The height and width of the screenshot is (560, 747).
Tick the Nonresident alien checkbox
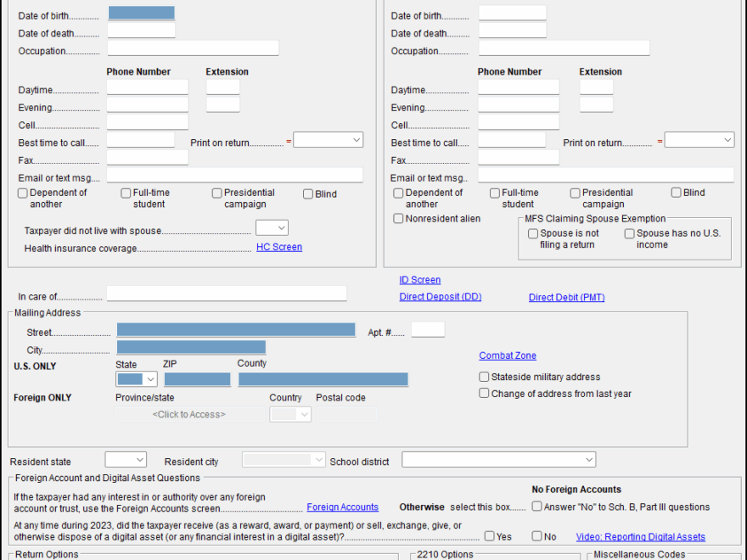(398, 219)
